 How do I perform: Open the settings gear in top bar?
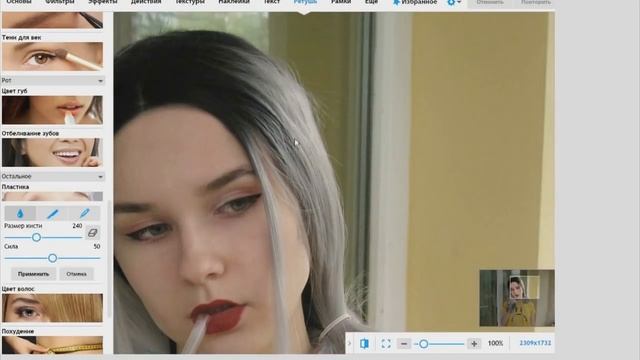[x=453, y=2]
